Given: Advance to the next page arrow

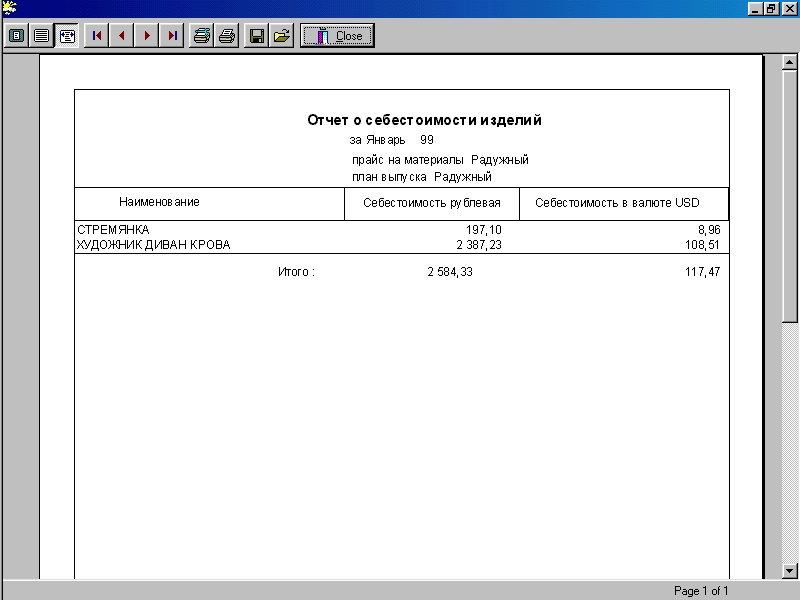Looking at the screenshot, I should [x=148, y=36].
